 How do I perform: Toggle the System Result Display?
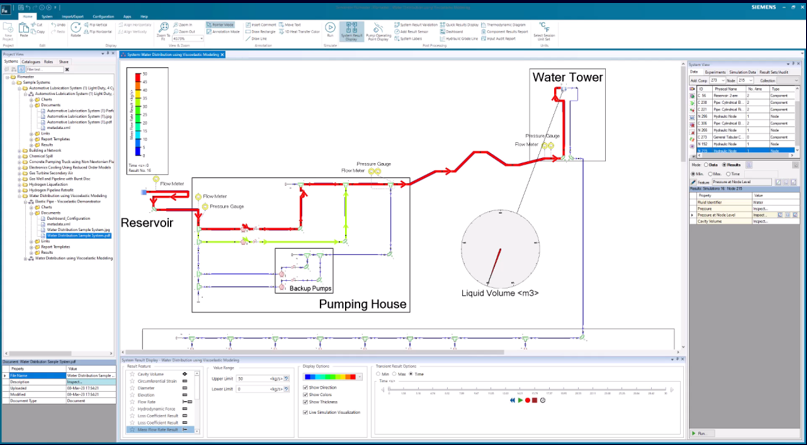coord(352,31)
